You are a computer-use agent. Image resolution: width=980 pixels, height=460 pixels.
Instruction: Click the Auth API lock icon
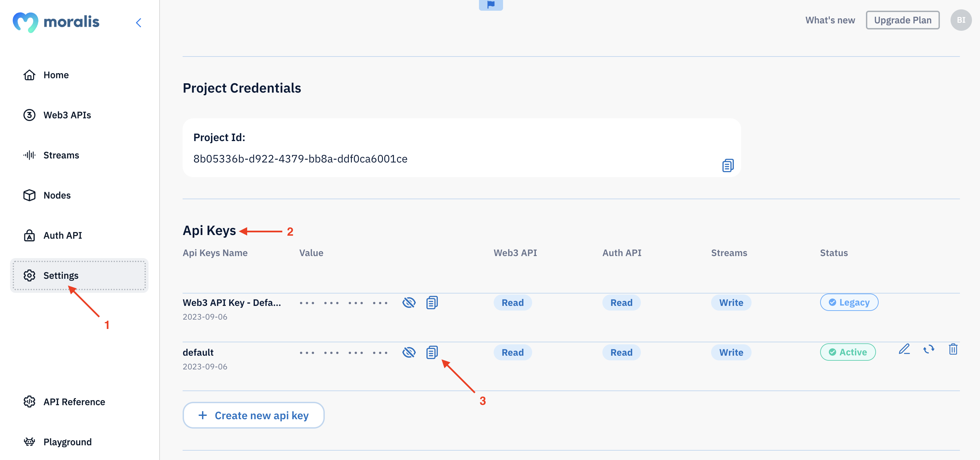29,235
